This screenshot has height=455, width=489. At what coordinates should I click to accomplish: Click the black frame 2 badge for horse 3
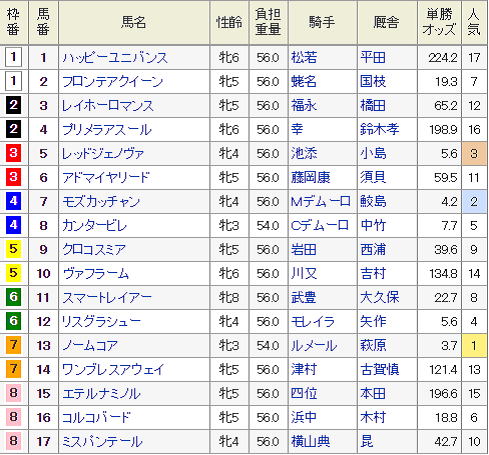point(13,105)
